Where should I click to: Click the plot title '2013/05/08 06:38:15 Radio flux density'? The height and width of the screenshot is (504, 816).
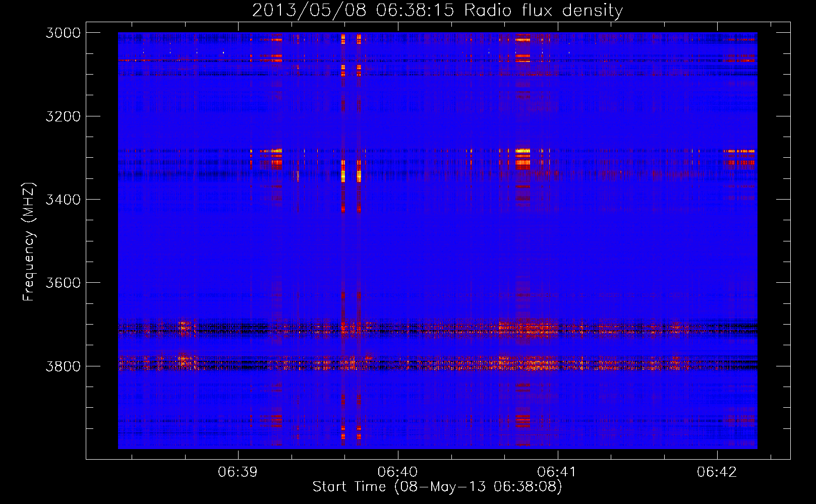[437, 10]
